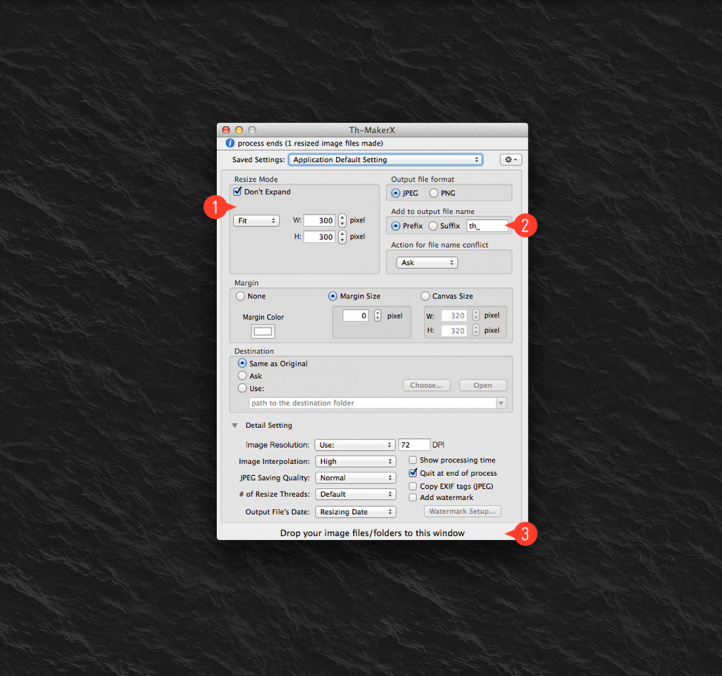Click the Drop your image files text
This screenshot has height=676, width=722.
pos(372,533)
